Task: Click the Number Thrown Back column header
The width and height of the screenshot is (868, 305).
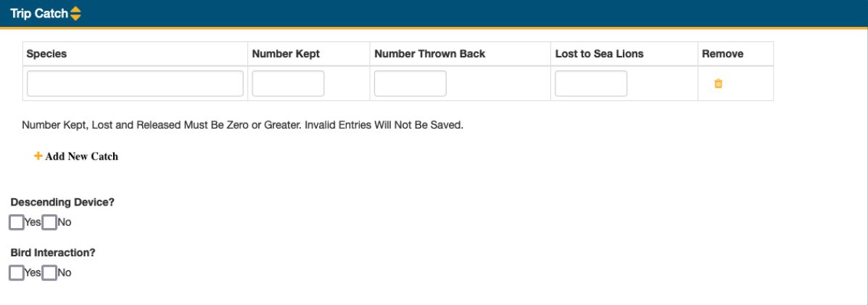Action: [429, 54]
